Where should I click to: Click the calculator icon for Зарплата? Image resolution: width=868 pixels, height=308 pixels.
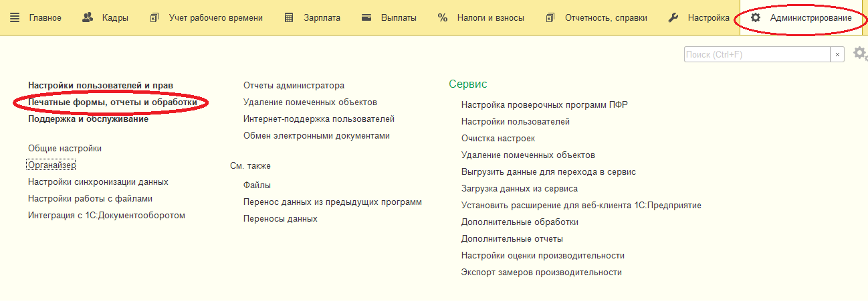click(289, 18)
